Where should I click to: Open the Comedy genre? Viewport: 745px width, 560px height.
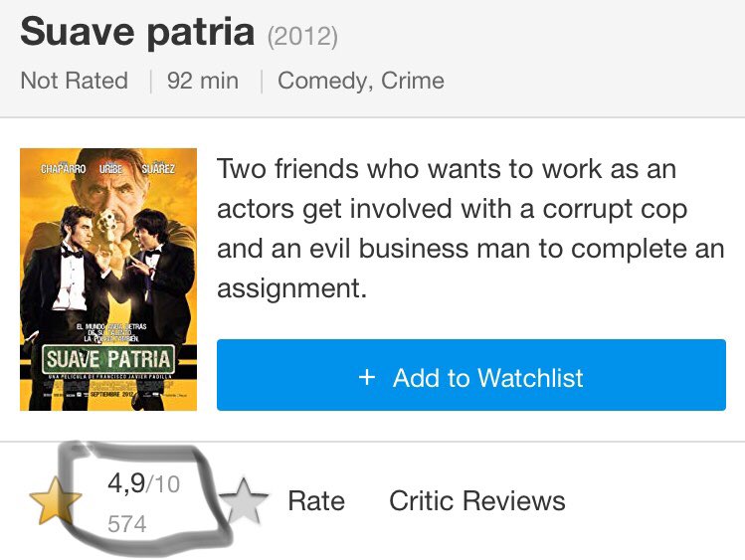321,81
